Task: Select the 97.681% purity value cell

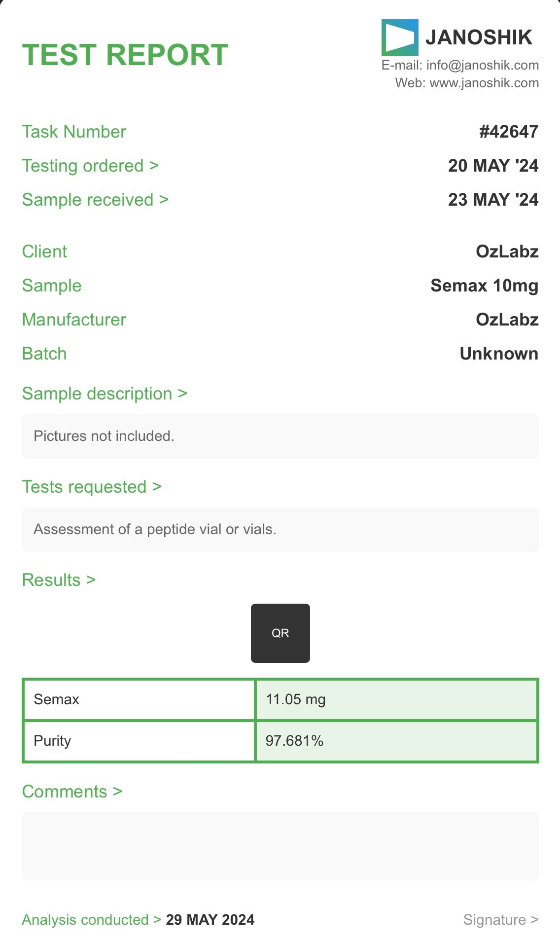Action: [396, 741]
